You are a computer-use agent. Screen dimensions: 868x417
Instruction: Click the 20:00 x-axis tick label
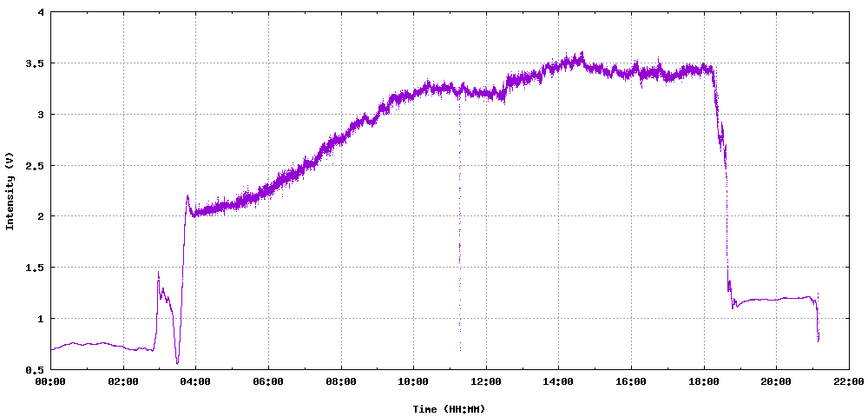[776, 381]
